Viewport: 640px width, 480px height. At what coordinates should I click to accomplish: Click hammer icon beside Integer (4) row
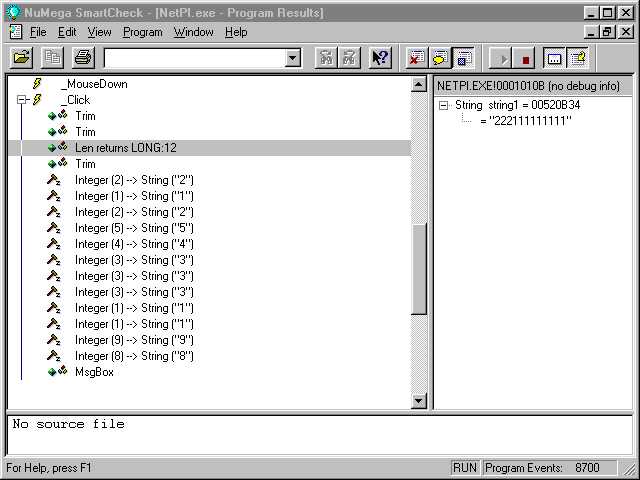click(x=54, y=244)
